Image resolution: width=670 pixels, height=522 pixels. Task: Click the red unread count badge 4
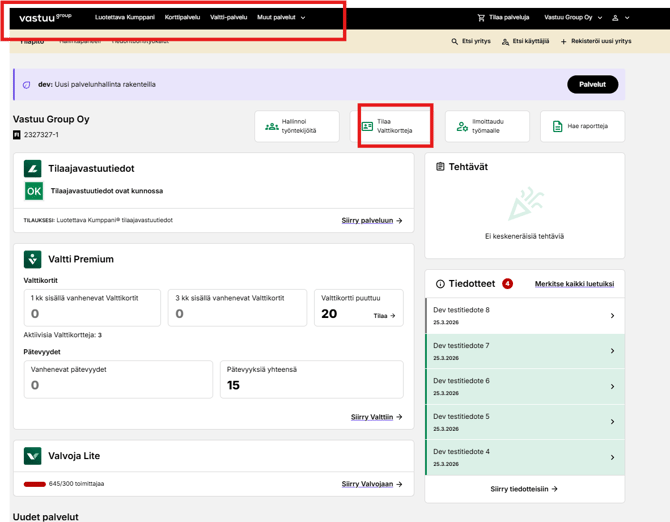tap(507, 284)
